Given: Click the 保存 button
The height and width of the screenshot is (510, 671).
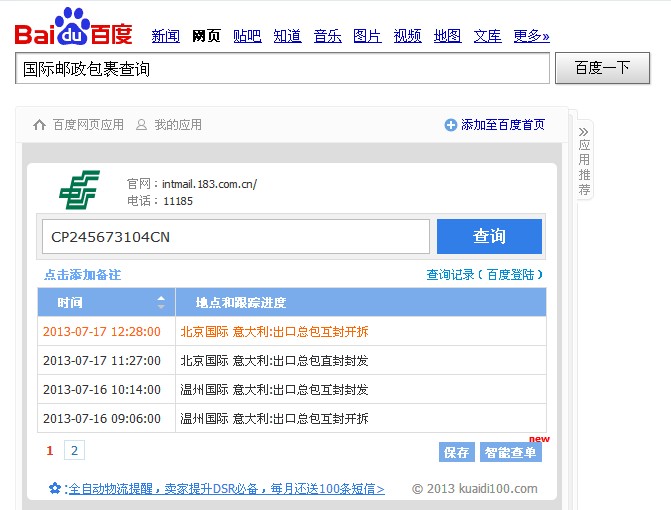Looking at the screenshot, I should pos(457,452).
